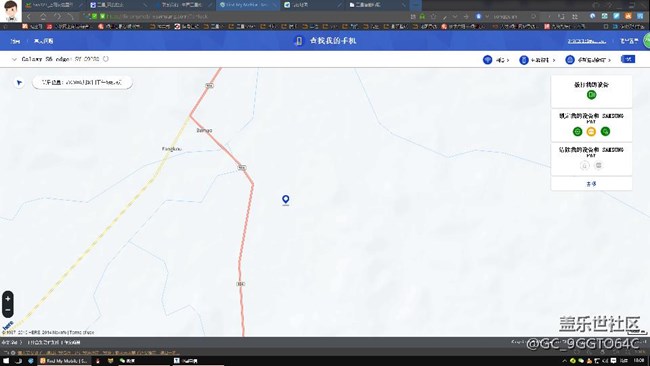
Task: Click the third green icon in the lock device card
Action: coord(605,131)
